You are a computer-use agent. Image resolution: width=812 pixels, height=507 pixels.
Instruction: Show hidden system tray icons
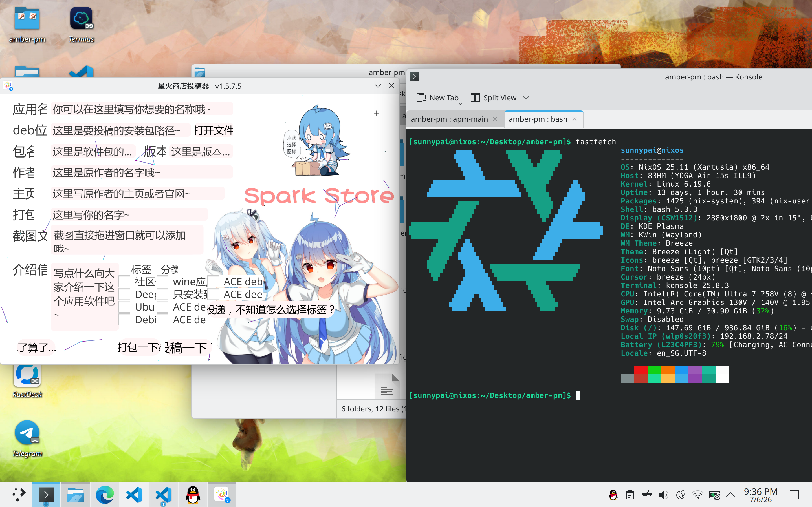click(x=730, y=495)
